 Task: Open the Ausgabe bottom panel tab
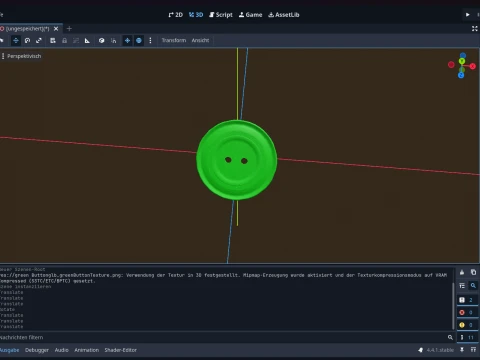[10, 350]
